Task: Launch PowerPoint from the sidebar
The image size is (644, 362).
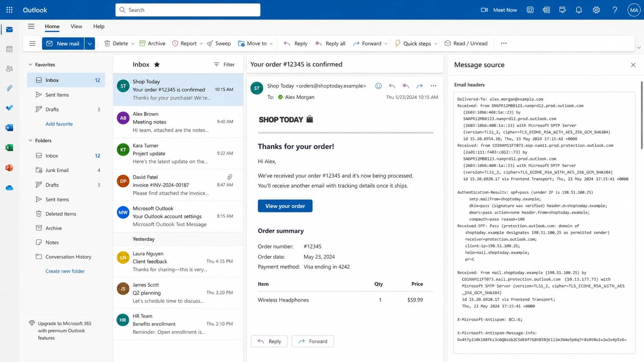Action: click(x=9, y=168)
